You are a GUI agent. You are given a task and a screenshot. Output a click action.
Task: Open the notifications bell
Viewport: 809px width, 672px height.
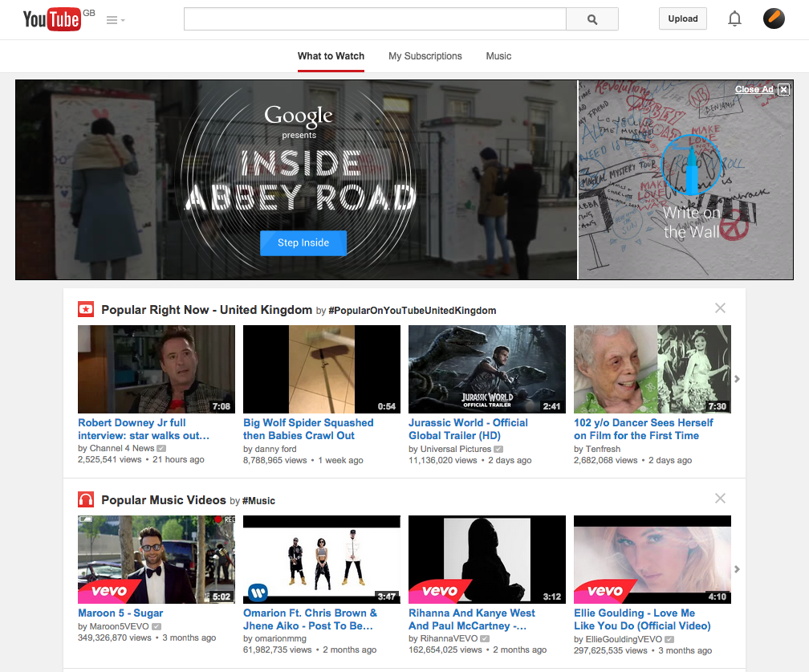tap(734, 19)
